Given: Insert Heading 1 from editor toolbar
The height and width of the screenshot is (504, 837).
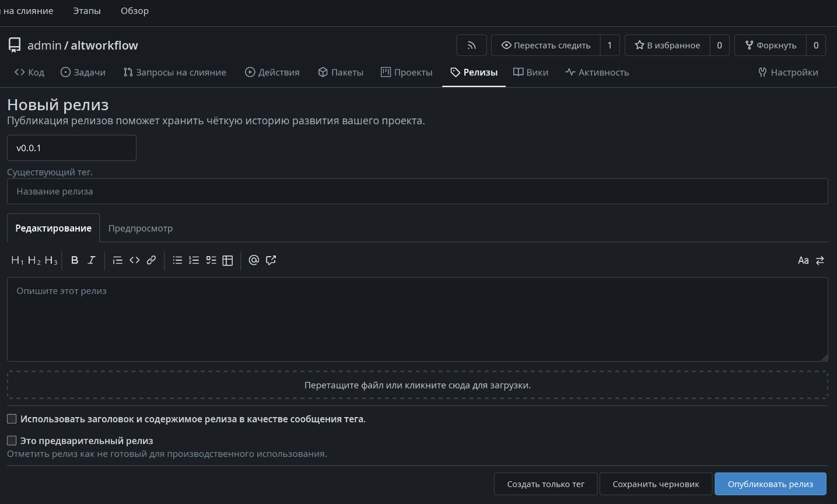Looking at the screenshot, I should point(17,260).
